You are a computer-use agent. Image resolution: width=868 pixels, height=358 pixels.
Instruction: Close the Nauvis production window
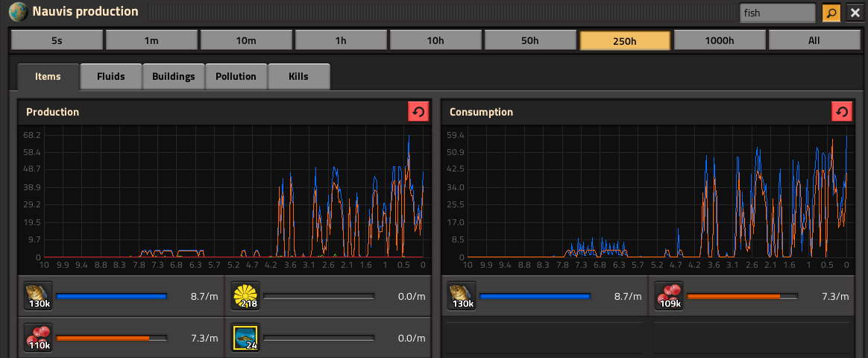[854, 12]
